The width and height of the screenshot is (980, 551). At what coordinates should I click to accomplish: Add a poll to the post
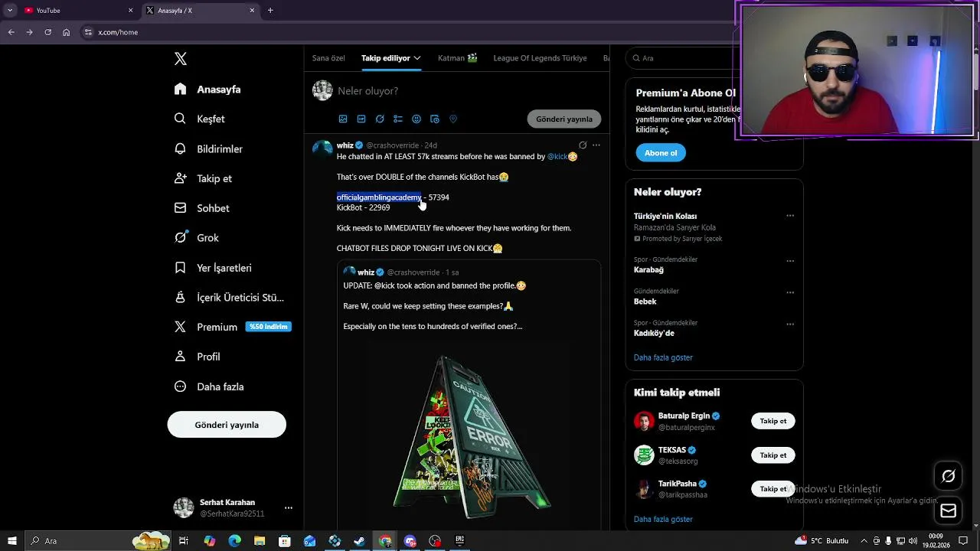point(398,119)
